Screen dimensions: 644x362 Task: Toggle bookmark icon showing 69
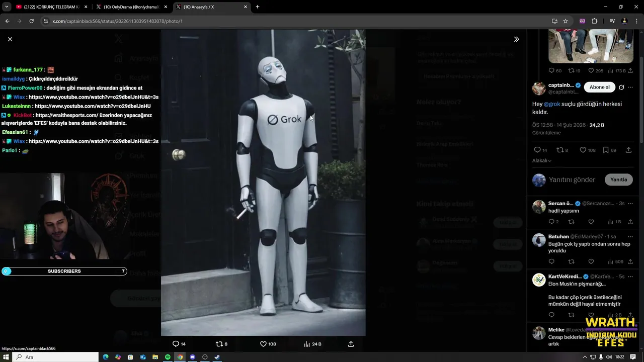(x=609, y=150)
